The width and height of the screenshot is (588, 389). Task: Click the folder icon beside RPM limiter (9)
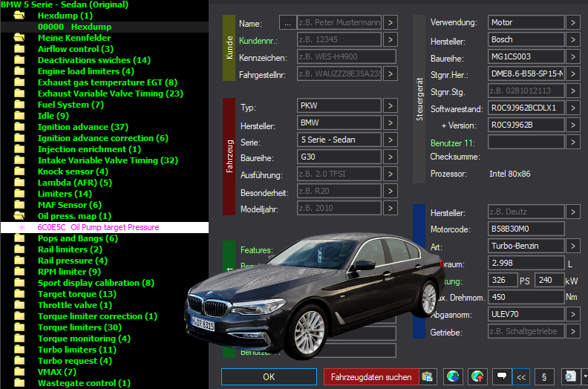tap(19, 272)
